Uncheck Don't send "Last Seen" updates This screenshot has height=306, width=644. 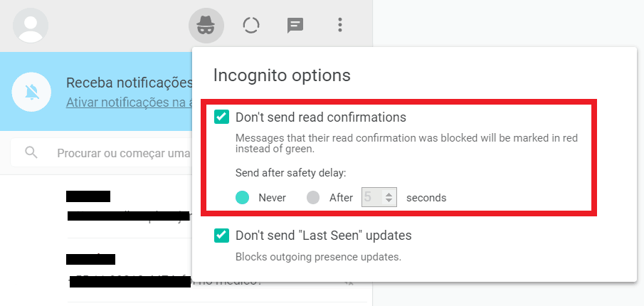pos(222,236)
